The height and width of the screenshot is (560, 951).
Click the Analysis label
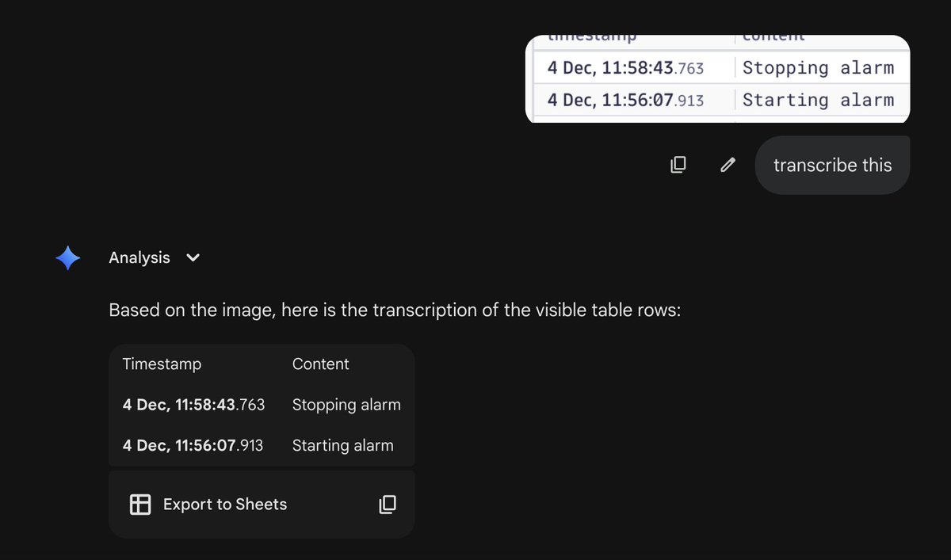(x=139, y=257)
